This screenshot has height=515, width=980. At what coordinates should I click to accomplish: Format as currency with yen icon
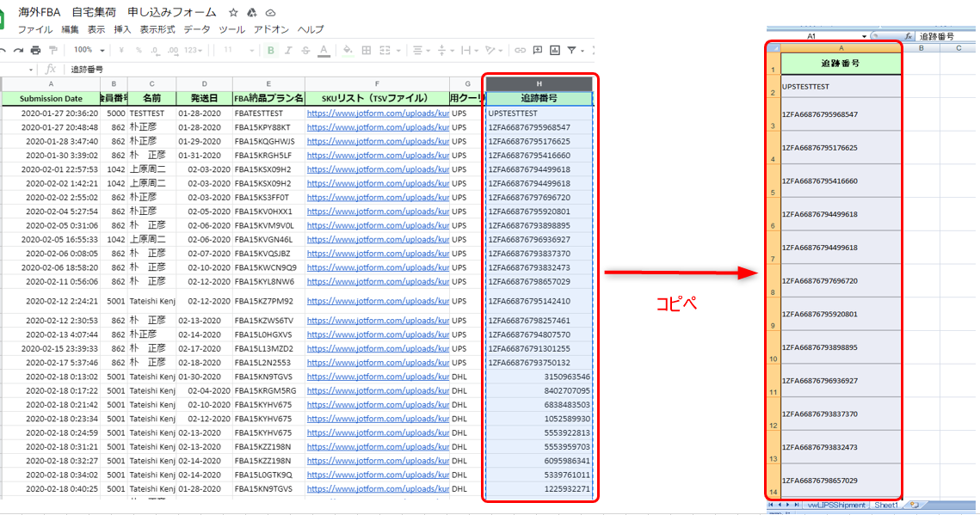pyautogui.click(x=121, y=51)
